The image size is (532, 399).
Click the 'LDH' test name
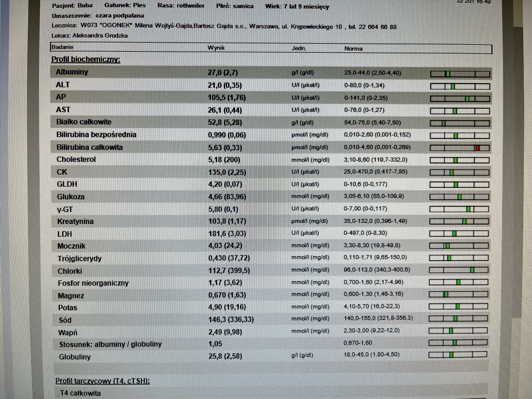[x=65, y=234]
